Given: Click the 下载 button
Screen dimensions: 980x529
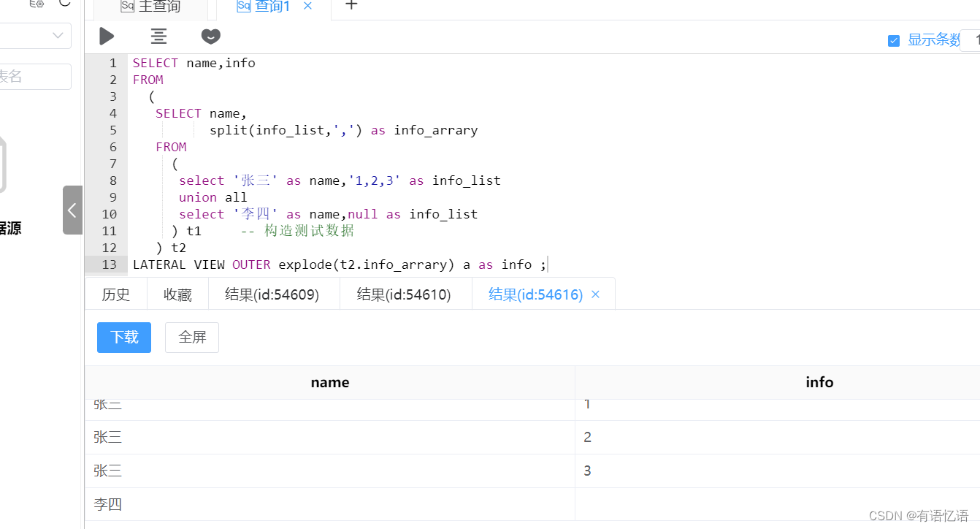Looking at the screenshot, I should click(x=124, y=338).
